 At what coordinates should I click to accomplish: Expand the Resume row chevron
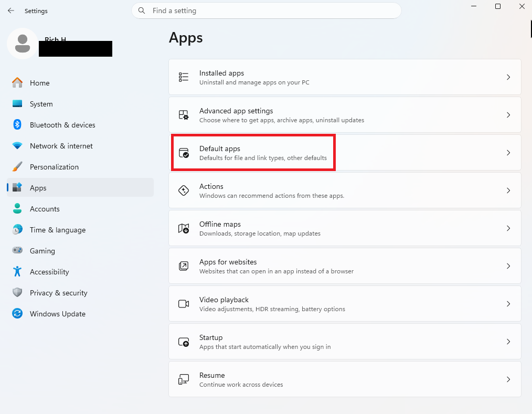coord(508,379)
